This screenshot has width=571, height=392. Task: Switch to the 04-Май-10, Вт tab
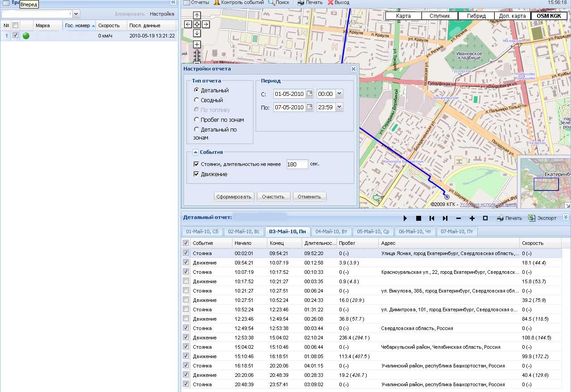click(x=331, y=231)
